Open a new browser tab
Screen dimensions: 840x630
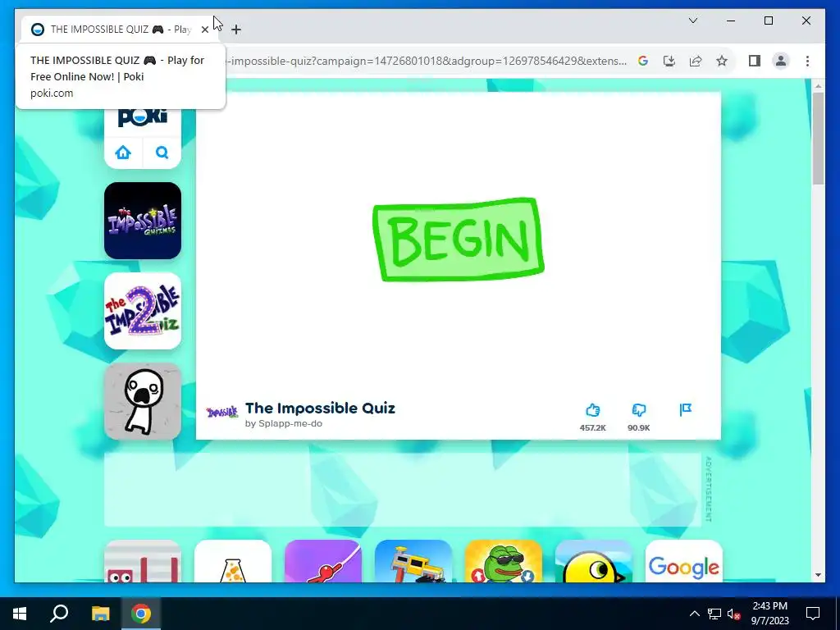236,30
